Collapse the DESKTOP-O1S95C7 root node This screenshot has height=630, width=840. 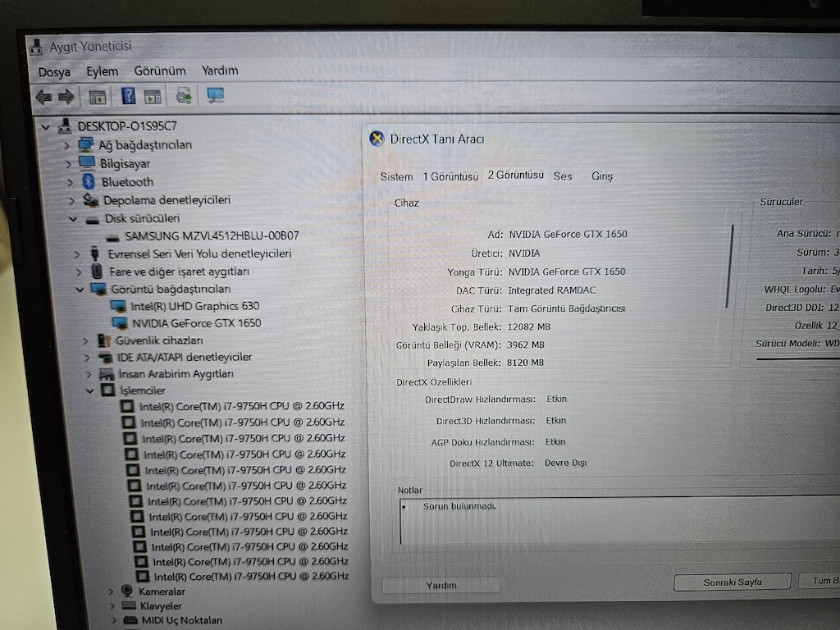pyautogui.click(x=46, y=127)
